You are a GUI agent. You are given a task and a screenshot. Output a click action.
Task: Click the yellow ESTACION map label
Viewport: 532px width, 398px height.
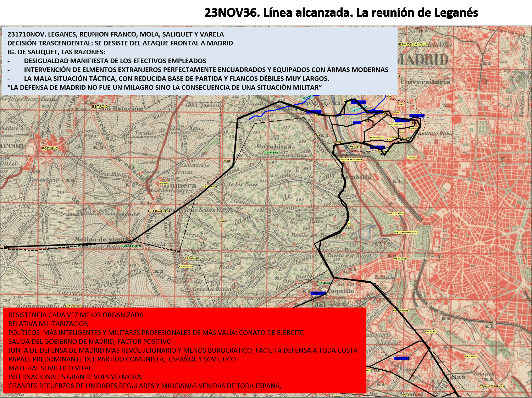[x=101, y=106]
